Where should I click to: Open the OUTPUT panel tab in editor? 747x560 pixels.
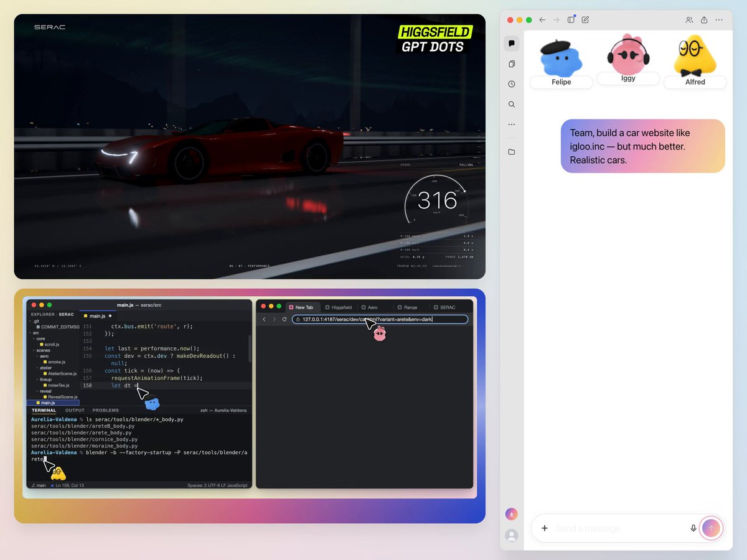(x=75, y=411)
